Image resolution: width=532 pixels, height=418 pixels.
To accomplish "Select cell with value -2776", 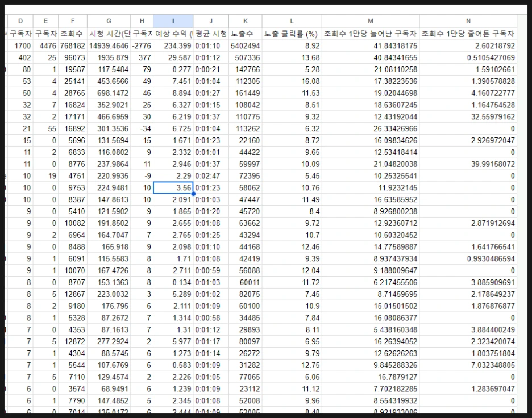I will tap(142, 45).
